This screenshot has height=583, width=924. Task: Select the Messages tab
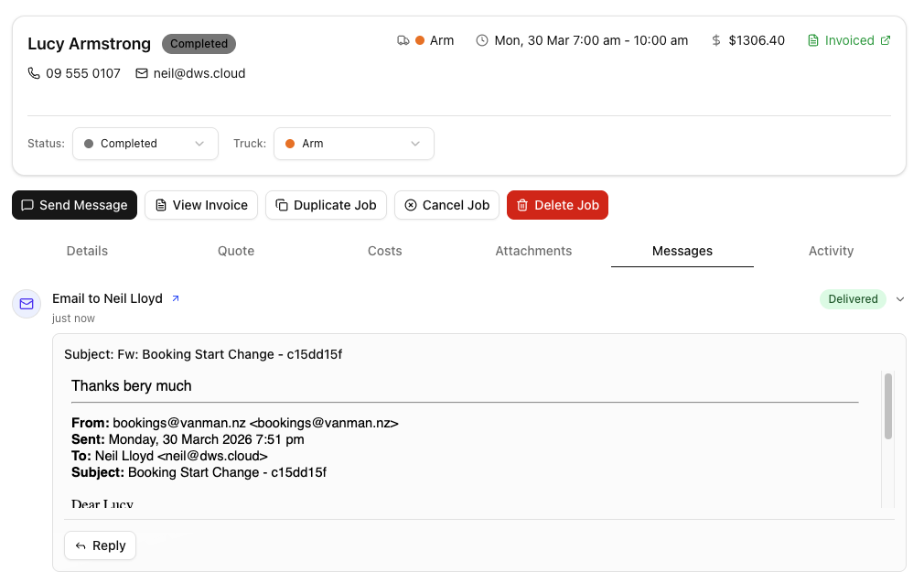(x=682, y=251)
